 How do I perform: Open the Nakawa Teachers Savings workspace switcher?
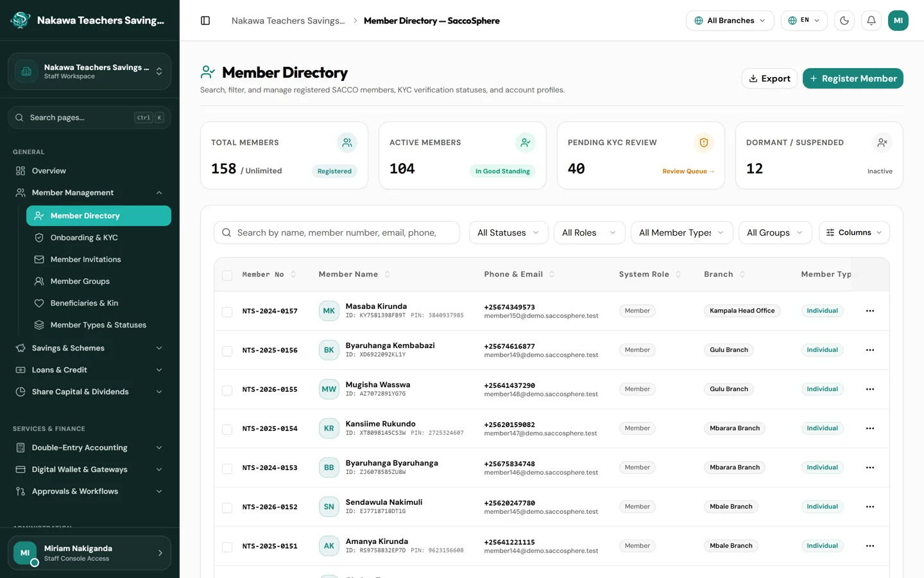(89, 71)
